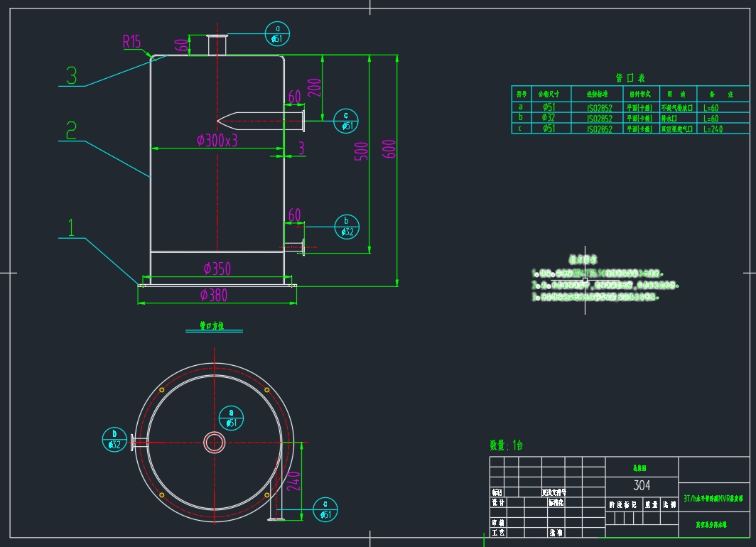Click the 技术要求 heading
The image size is (756, 547).
(x=583, y=260)
